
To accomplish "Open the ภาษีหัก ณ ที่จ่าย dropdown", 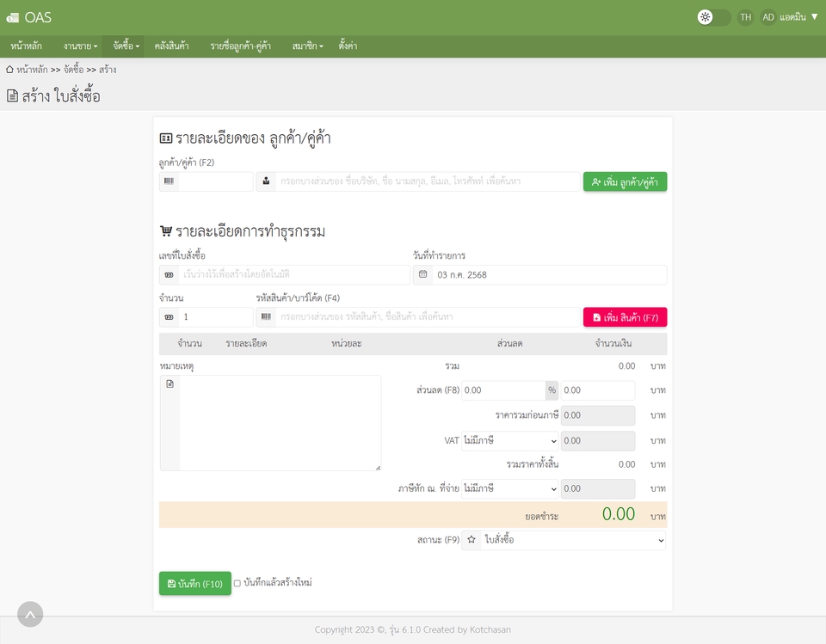I will [509, 488].
